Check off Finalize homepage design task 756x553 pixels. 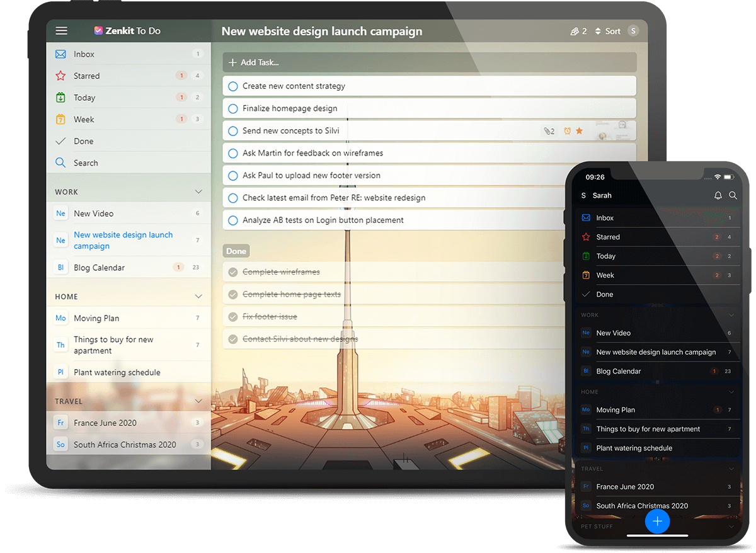pos(233,108)
